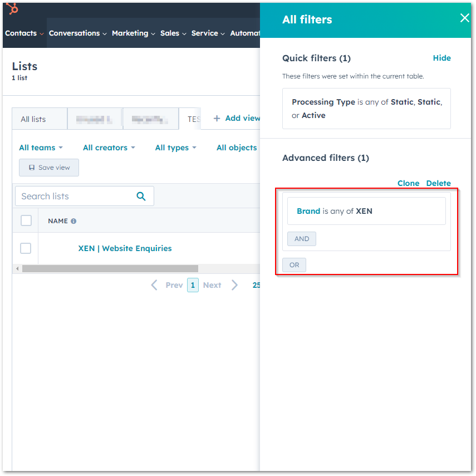476x476 pixels.
Task: Open the All teams dropdown
Action: pyautogui.click(x=40, y=148)
